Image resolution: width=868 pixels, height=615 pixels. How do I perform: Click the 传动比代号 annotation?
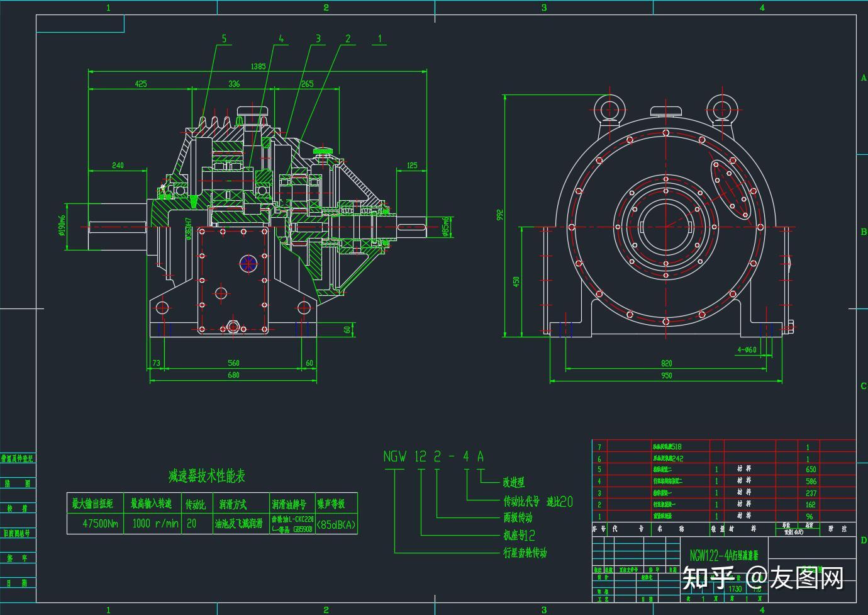[521, 502]
